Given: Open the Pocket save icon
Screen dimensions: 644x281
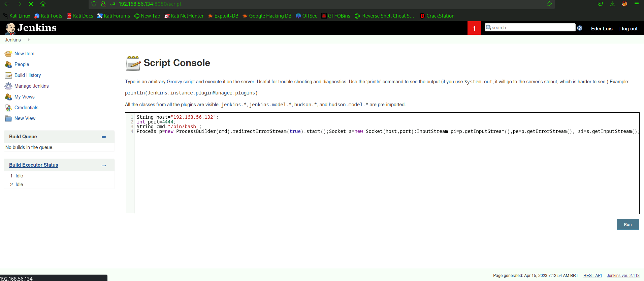Looking at the screenshot, I should coord(600,4).
